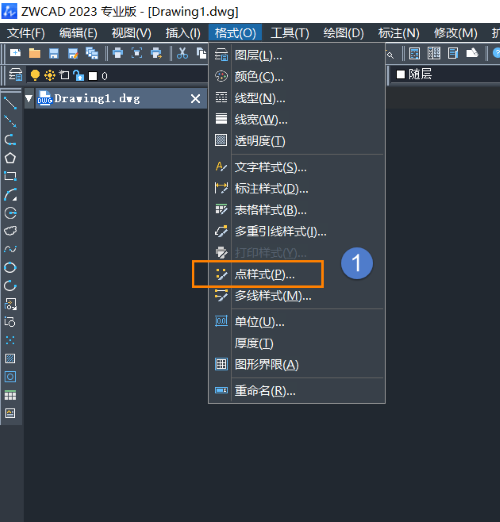Choose 表格样式(B)... menu entry
500x522 pixels.
[297, 210]
